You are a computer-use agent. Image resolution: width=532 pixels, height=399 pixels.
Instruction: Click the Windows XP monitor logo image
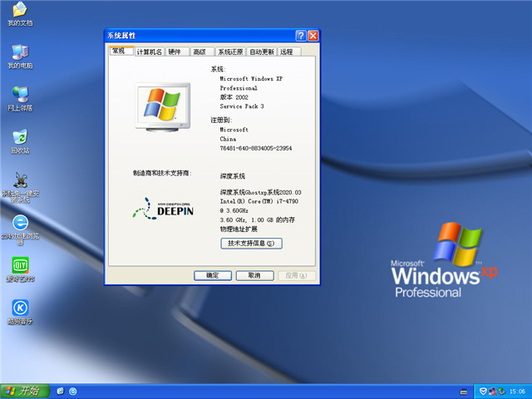(163, 107)
